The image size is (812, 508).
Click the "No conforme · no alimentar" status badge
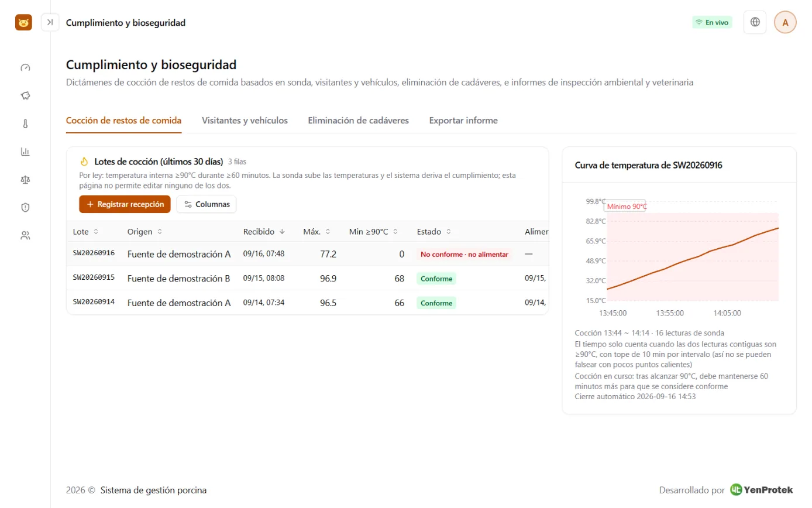pyautogui.click(x=465, y=255)
